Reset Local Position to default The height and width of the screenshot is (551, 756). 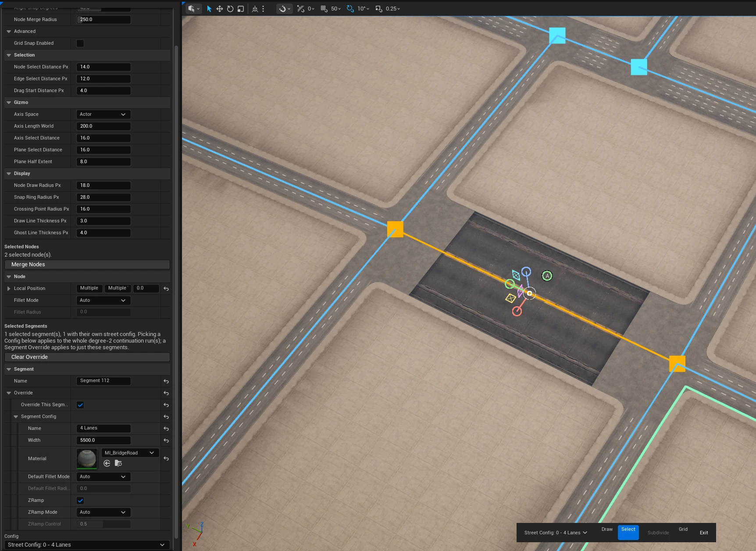point(166,289)
